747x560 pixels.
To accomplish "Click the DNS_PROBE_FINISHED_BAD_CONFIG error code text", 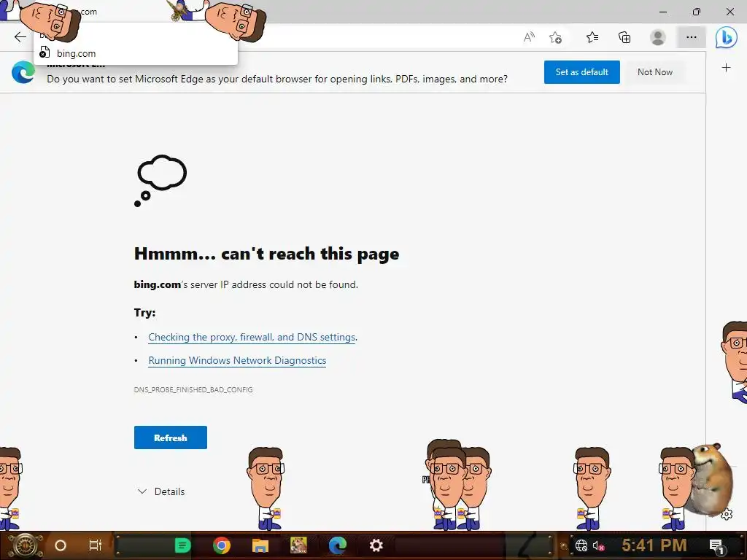I will coord(193,389).
